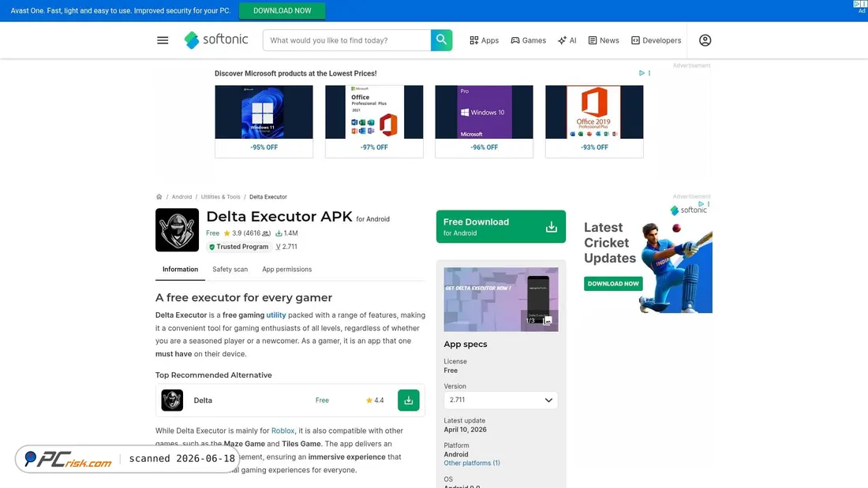Image resolution: width=868 pixels, height=488 pixels.
Task: Click the Free Download for Android button
Action: [x=501, y=226]
